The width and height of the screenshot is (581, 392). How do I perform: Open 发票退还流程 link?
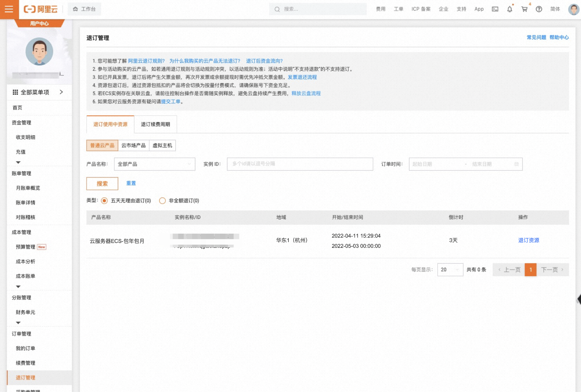point(302,77)
